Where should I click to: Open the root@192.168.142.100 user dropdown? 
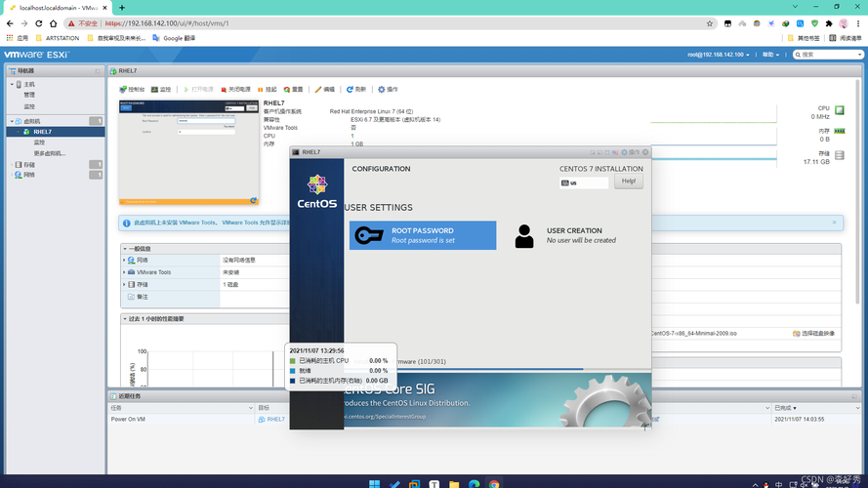tap(720, 55)
